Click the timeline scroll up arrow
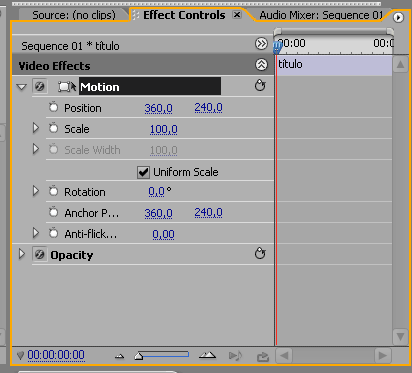 click(x=400, y=64)
